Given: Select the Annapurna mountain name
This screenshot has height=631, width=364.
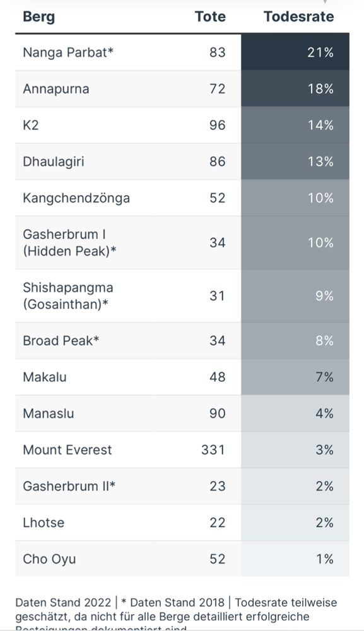Looking at the screenshot, I should 56,89.
